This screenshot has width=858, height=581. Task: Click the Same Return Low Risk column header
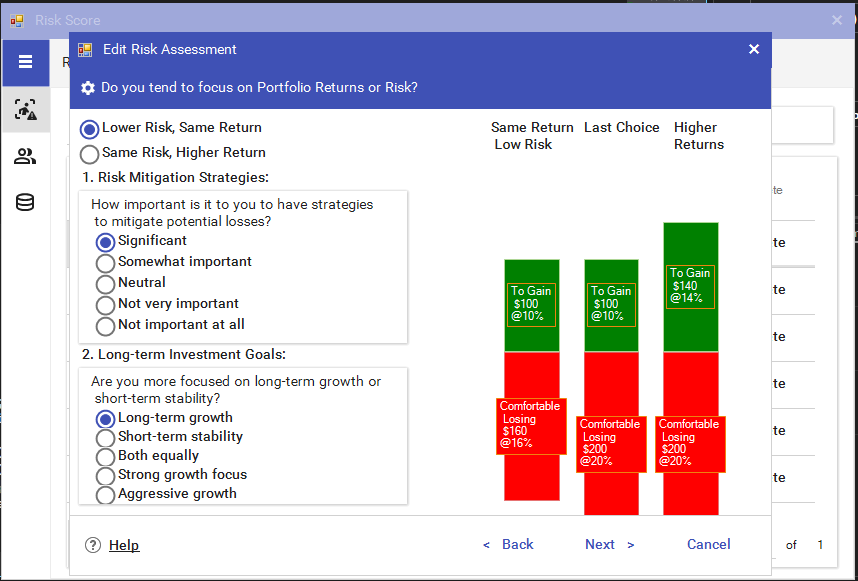pyautogui.click(x=532, y=136)
